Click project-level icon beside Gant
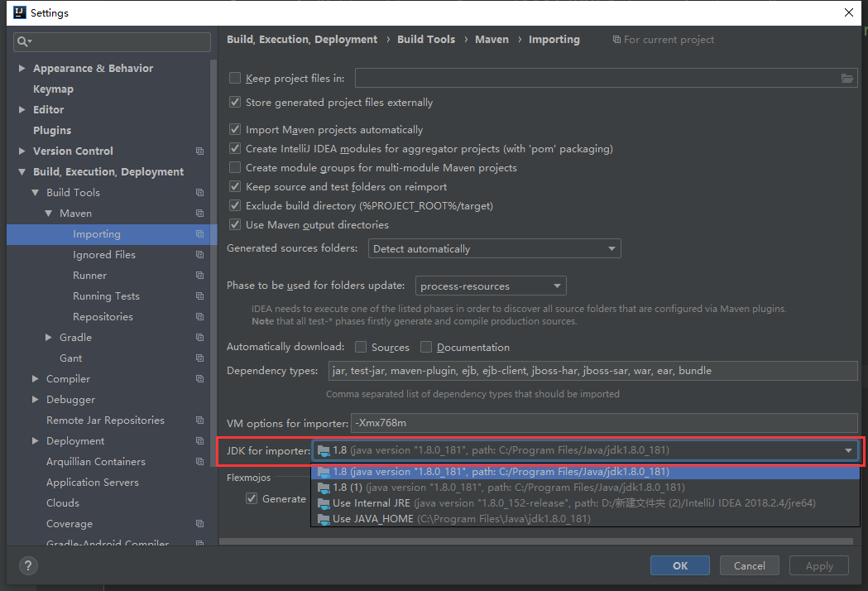868x591 pixels. coord(200,358)
